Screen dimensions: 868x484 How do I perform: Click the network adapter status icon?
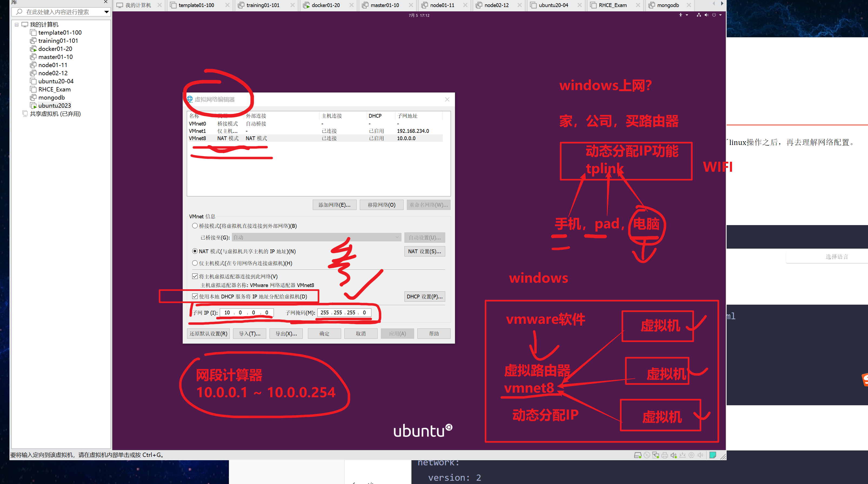pos(656,455)
